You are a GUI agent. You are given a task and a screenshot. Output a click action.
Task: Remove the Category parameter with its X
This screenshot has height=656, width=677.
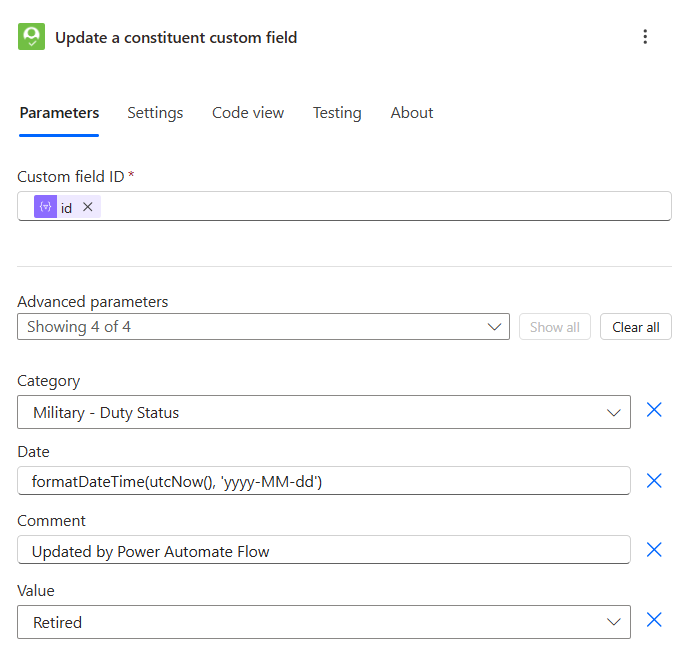point(654,410)
